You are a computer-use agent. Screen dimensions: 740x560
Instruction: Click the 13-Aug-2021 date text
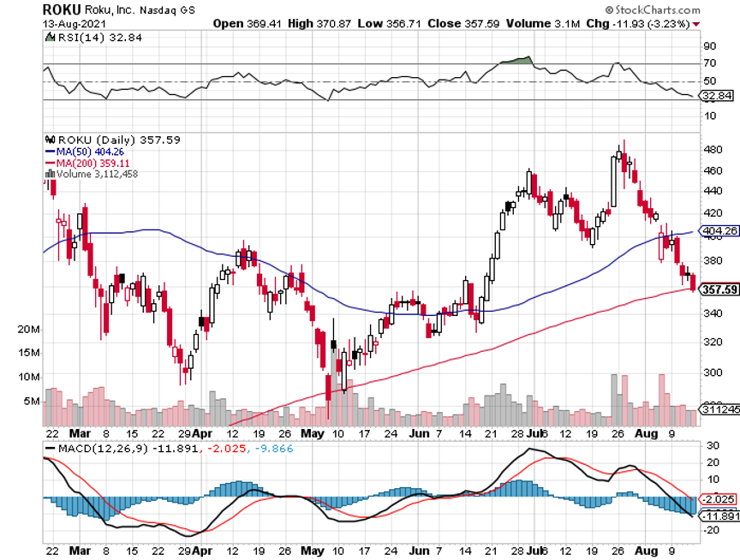coord(75,24)
